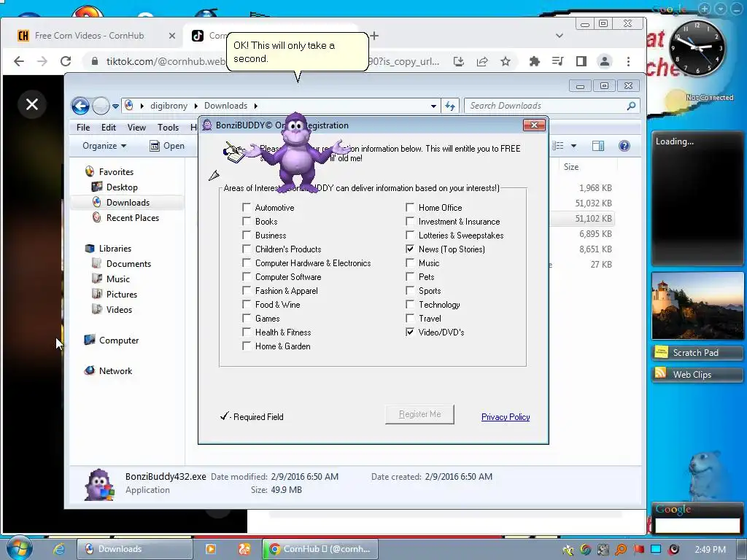The width and height of the screenshot is (747, 560).
Task: Click the Chrome back arrow
Action: tap(19, 61)
